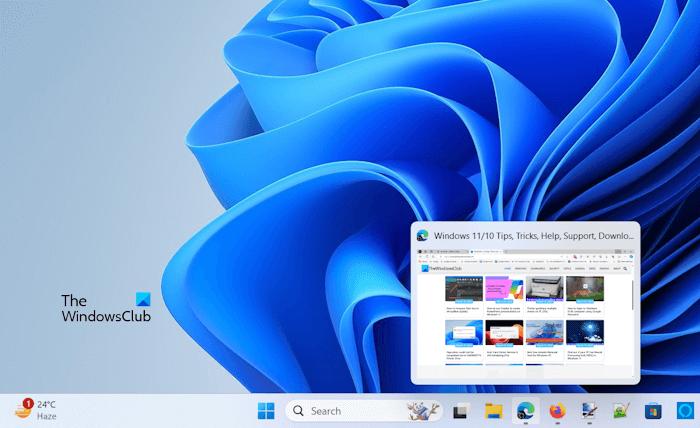Open Task View from the taskbar

[x=461, y=410]
